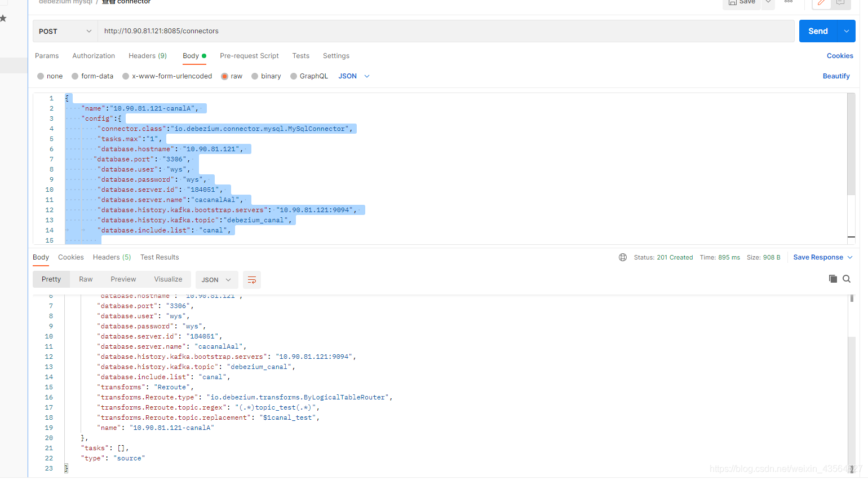
Task: Click the 'Status: 201 Created' text
Action: pos(663,257)
